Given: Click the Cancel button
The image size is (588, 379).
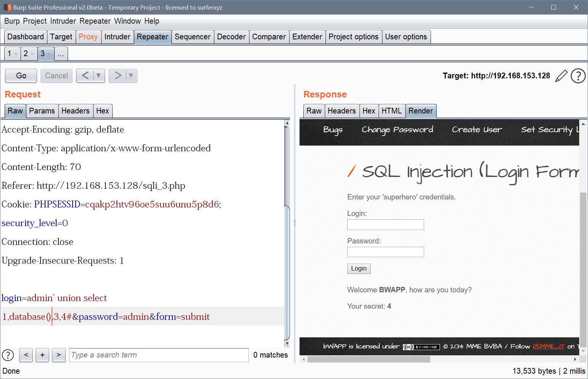Looking at the screenshot, I should pos(57,76).
